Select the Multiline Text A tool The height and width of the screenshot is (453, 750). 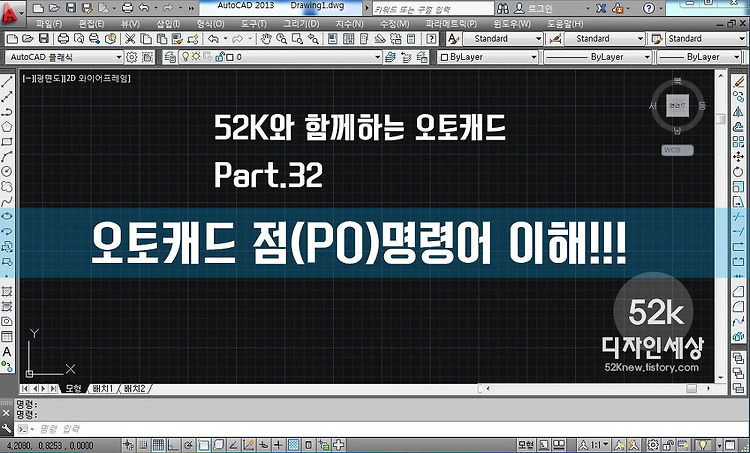pyautogui.click(x=7, y=352)
